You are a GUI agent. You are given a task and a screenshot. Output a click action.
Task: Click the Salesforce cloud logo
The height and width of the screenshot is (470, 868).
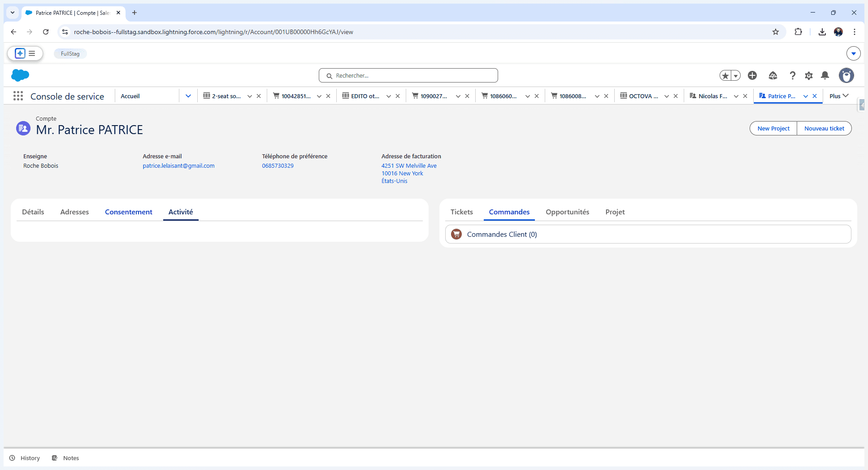[x=20, y=75]
